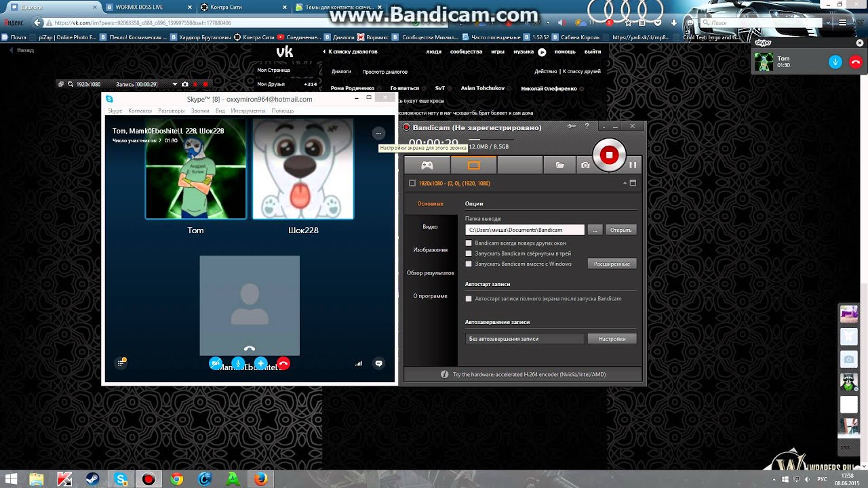
Task: Open Skype Контакты menu
Action: click(140, 110)
